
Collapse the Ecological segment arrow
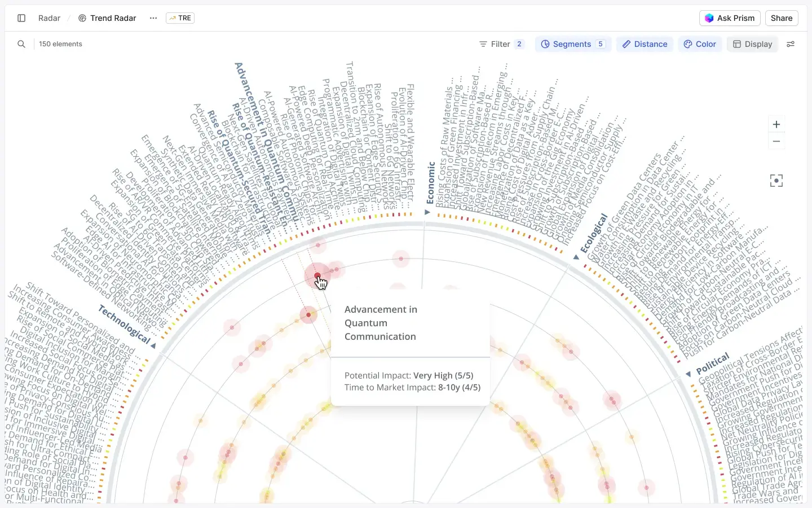click(x=576, y=257)
